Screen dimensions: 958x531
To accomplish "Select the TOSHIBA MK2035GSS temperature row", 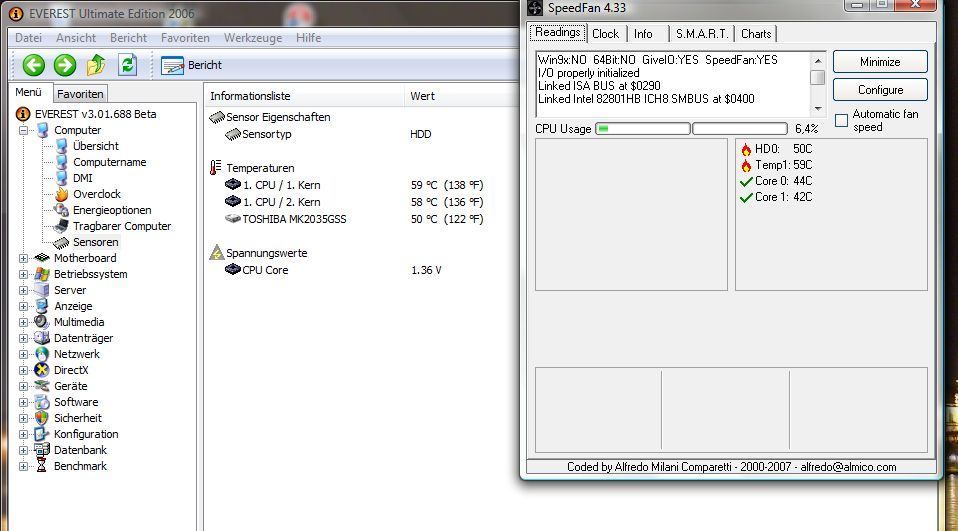I will tap(354, 219).
